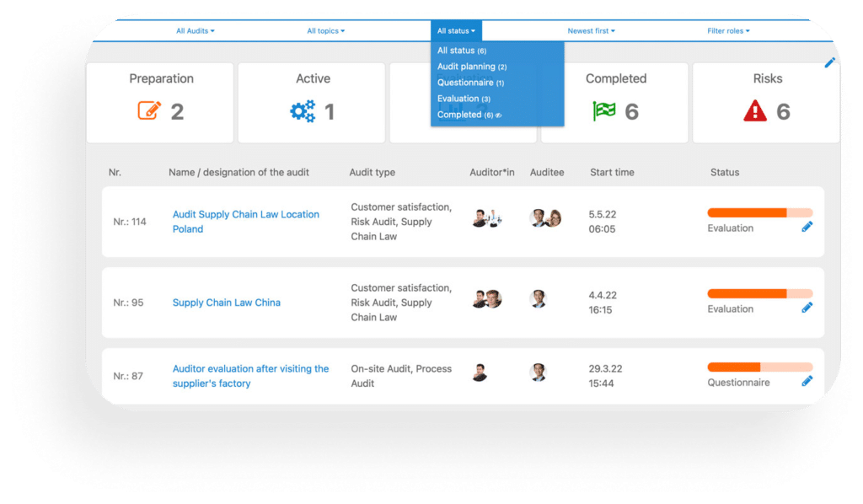Viewport: 863px width, 504px height.
Task: Select All status (6) in the dropdown
Action: 462,51
